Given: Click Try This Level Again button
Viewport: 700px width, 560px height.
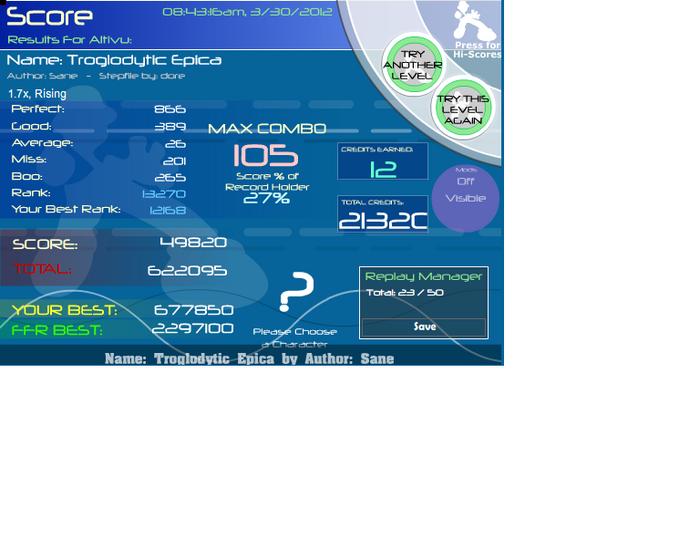Looking at the screenshot, I should pos(463,109).
